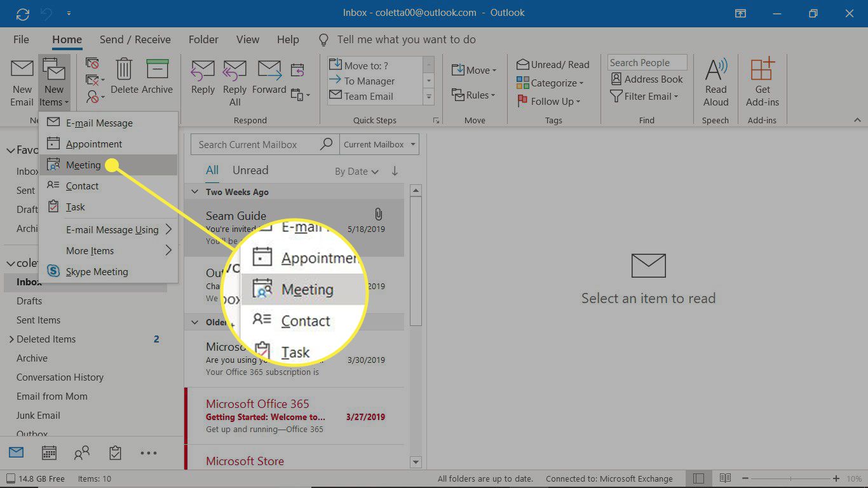The width and height of the screenshot is (868, 488).
Task: Click the message list scroll down arrow
Action: [416, 462]
